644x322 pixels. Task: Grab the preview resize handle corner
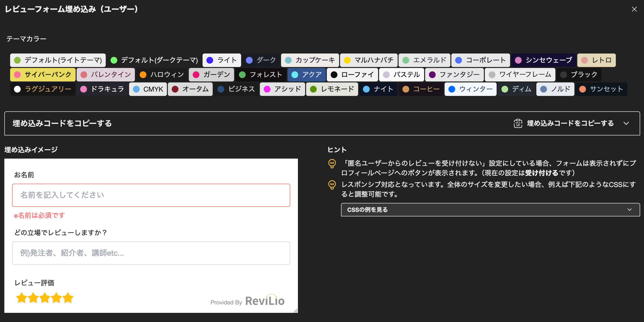tap(296, 310)
